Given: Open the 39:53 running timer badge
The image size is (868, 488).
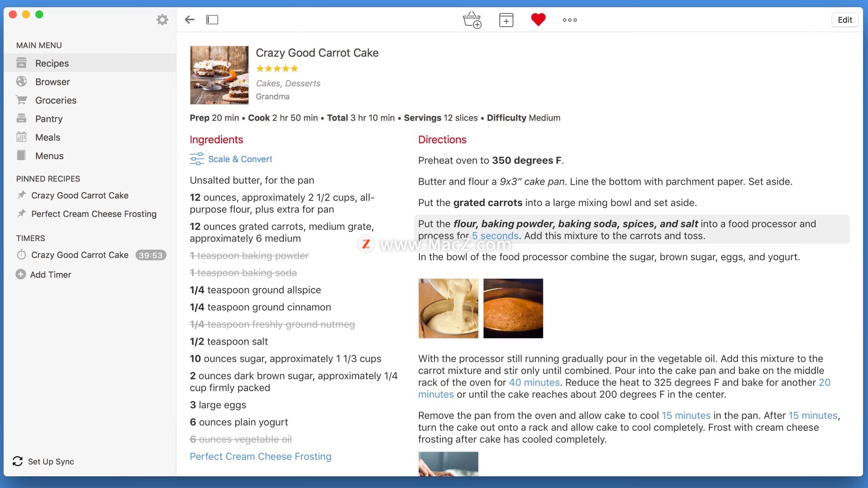Looking at the screenshot, I should 151,255.
